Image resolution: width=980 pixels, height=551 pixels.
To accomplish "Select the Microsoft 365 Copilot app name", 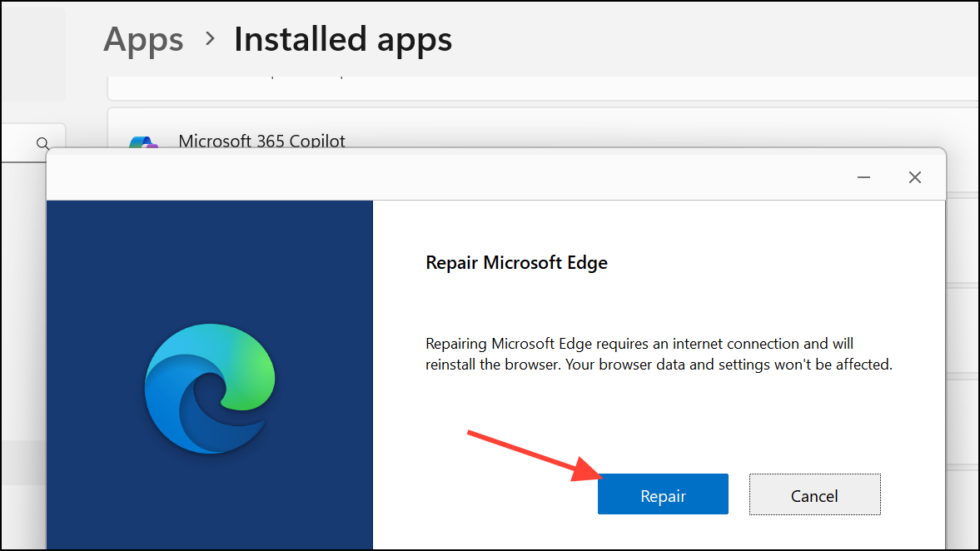I will pyautogui.click(x=261, y=141).
